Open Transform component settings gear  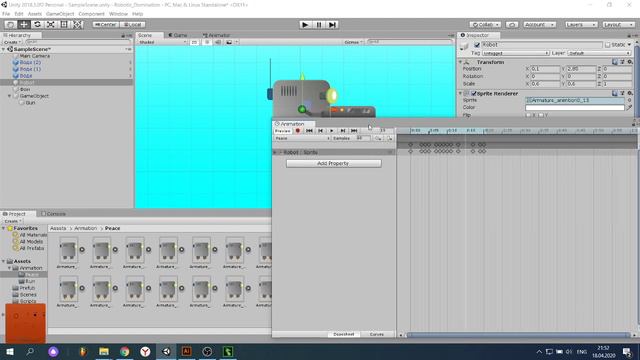click(x=630, y=62)
